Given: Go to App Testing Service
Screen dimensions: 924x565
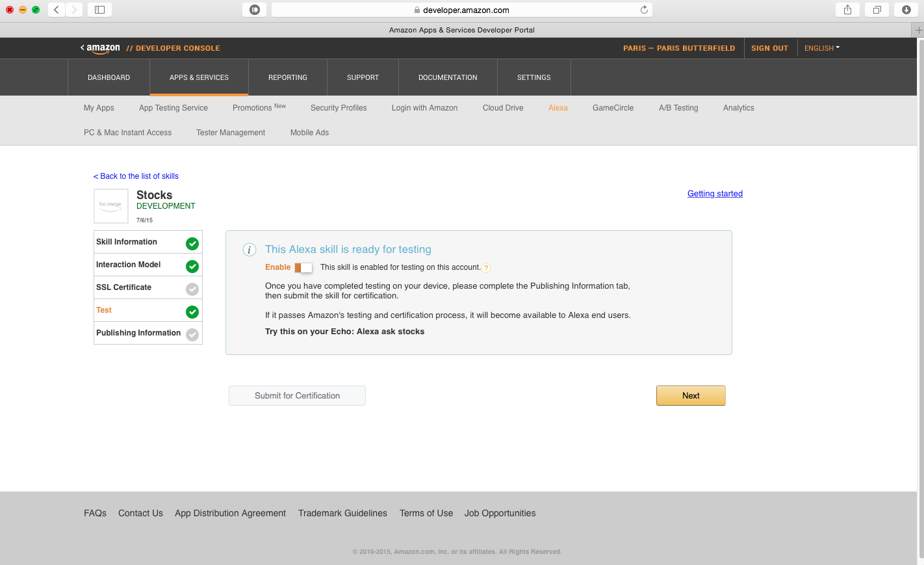Looking at the screenshot, I should click(173, 108).
